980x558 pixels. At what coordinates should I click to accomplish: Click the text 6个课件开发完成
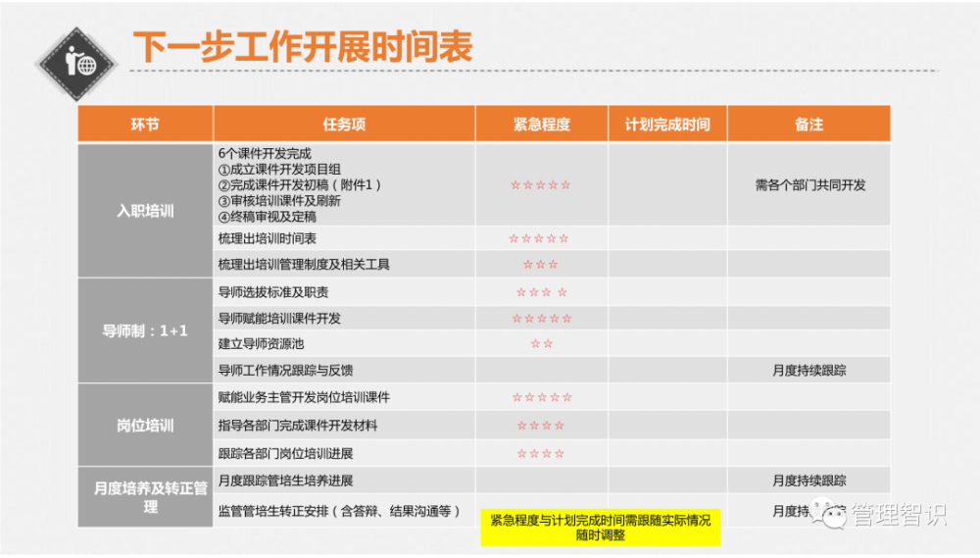[x=265, y=153]
